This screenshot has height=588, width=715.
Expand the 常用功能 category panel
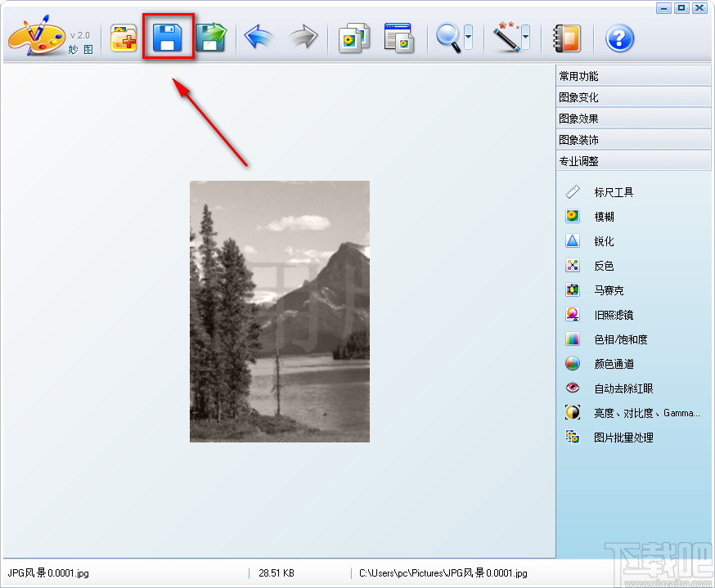(x=633, y=75)
